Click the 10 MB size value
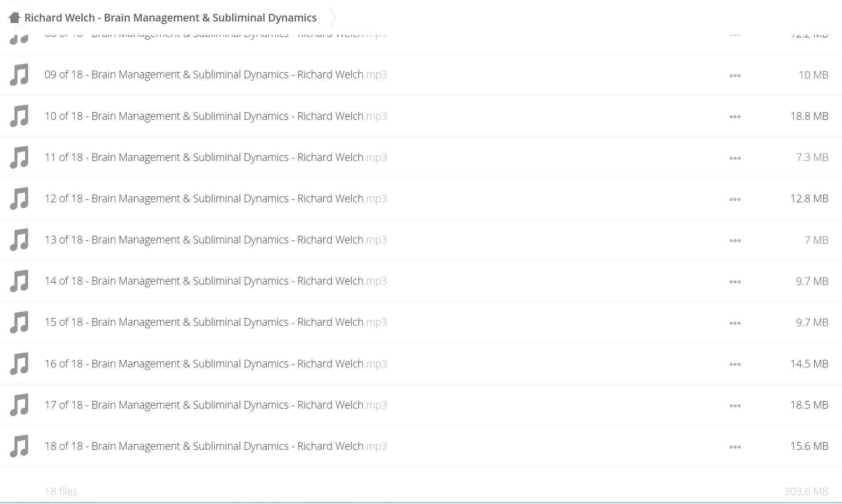The image size is (842, 504). pyautogui.click(x=813, y=75)
